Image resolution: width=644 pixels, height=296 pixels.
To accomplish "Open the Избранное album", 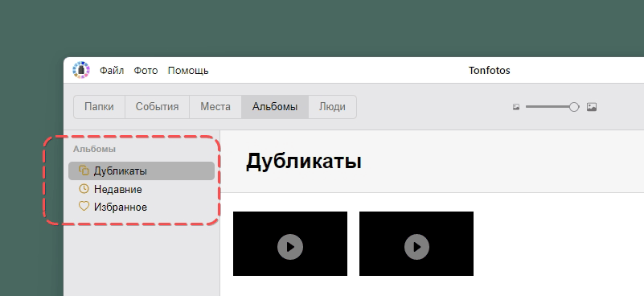I will pos(142,207).
